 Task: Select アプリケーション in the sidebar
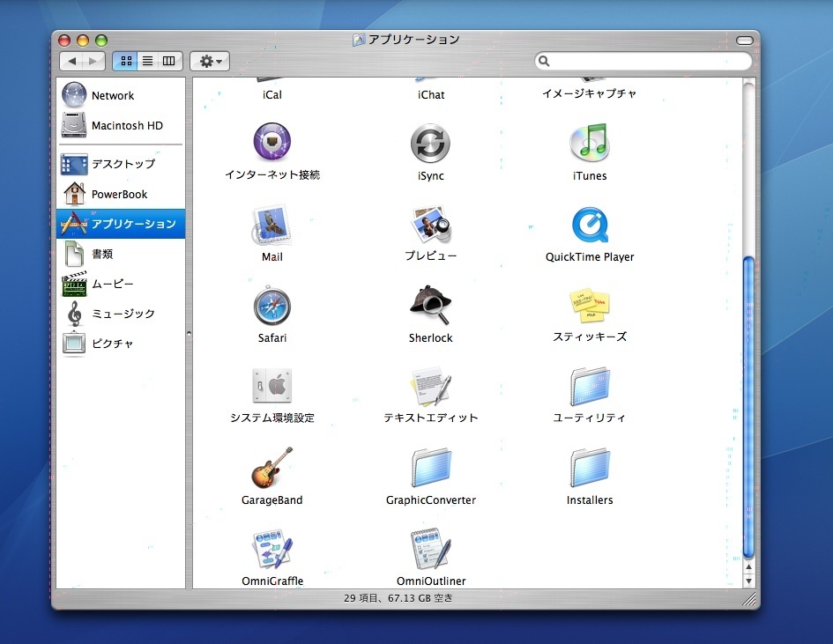(121, 224)
